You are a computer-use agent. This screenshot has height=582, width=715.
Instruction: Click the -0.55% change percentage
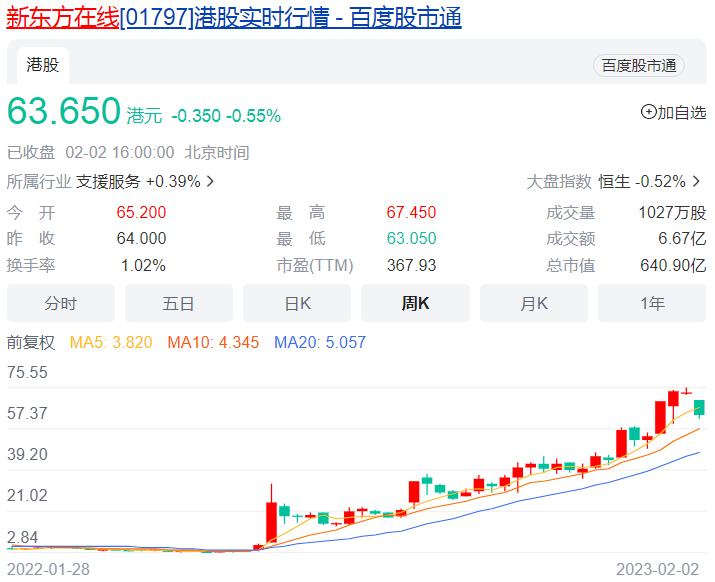254,116
